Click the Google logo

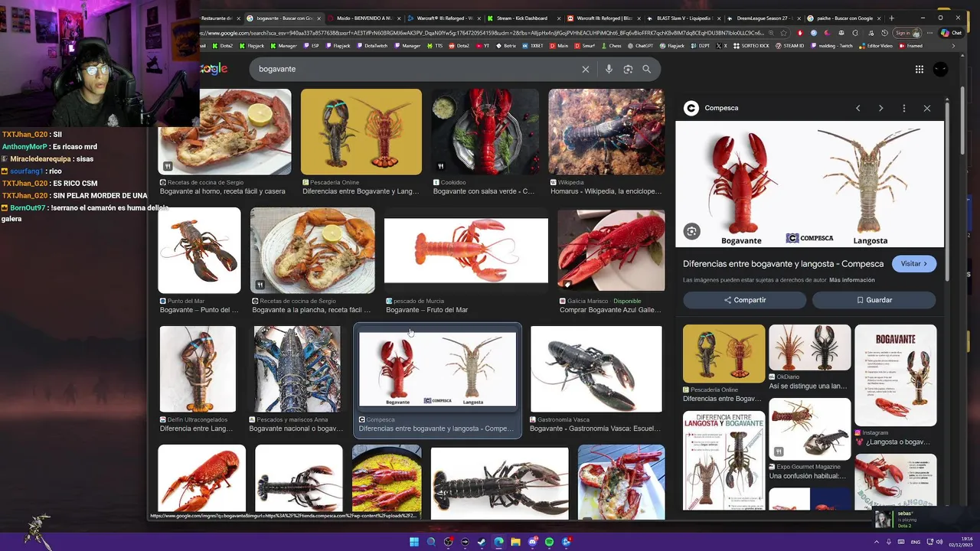point(214,69)
